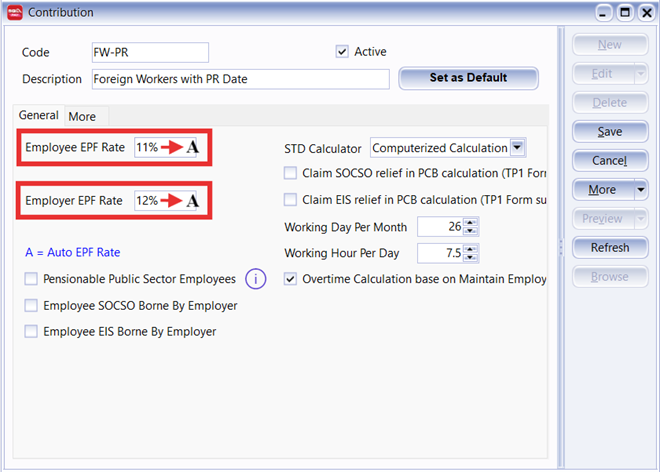Click the Cancel button
The width and height of the screenshot is (660, 472).
point(609,161)
